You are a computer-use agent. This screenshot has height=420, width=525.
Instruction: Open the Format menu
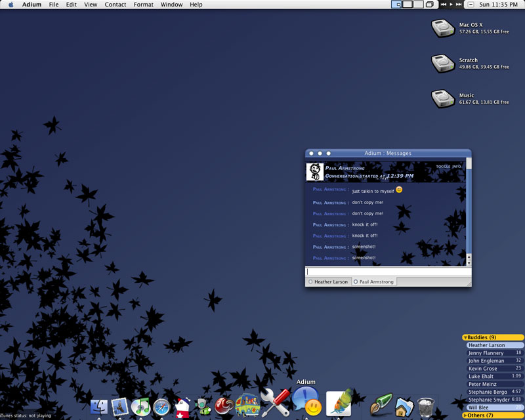[x=144, y=5]
